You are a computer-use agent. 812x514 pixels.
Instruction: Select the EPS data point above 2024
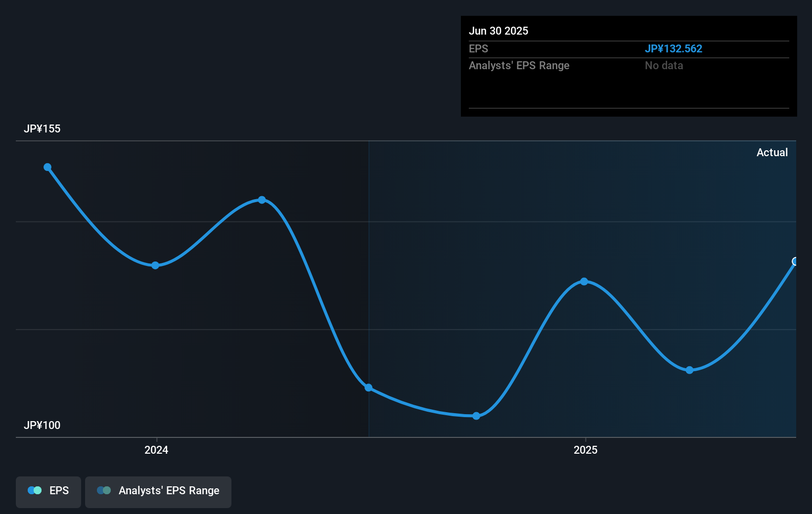155,265
